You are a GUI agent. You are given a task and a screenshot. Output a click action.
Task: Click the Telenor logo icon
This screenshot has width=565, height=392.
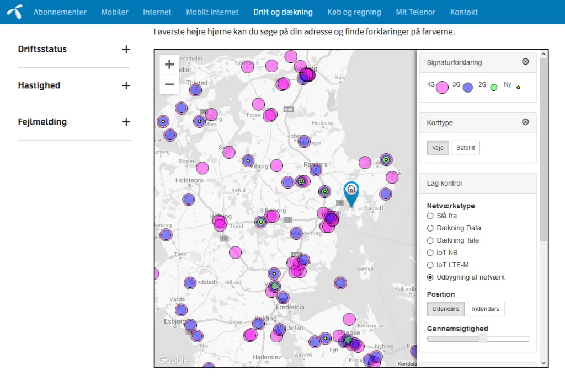click(x=15, y=12)
